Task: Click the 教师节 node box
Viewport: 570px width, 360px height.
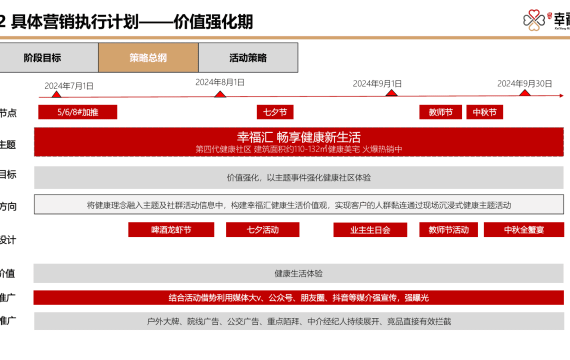Action: point(441,112)
